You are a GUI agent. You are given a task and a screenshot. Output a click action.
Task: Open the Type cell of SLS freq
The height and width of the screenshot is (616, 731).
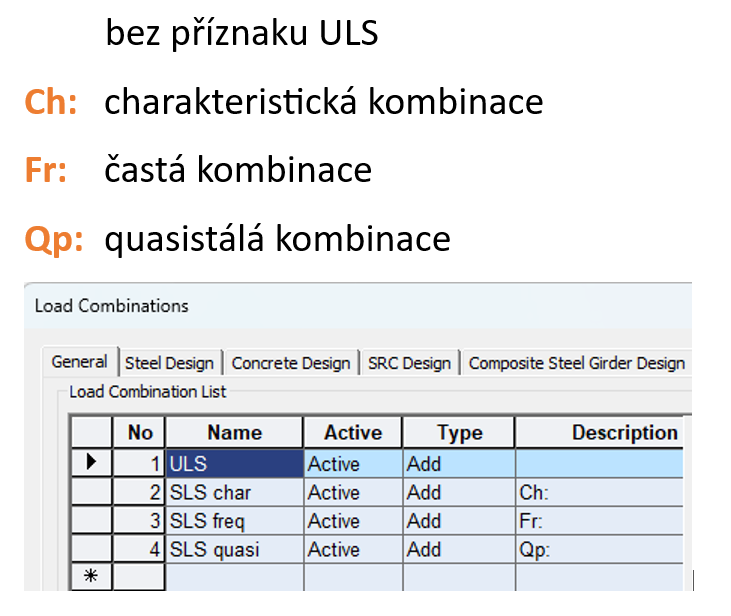pyautogui.click(x=458, y=520)
